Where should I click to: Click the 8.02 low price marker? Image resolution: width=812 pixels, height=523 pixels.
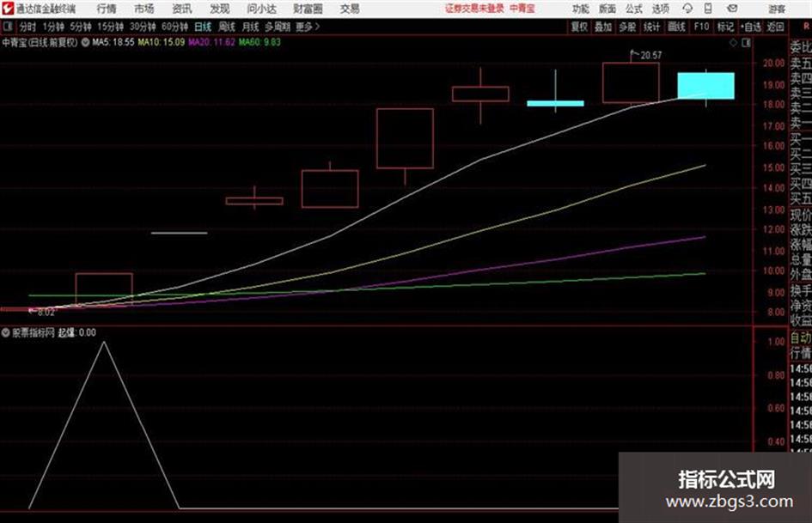pyautogui.click(x=46, y=312)
